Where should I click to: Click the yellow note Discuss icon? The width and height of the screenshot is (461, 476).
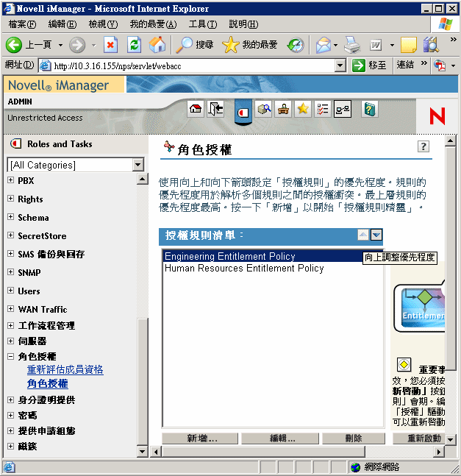tap(409, 45)
